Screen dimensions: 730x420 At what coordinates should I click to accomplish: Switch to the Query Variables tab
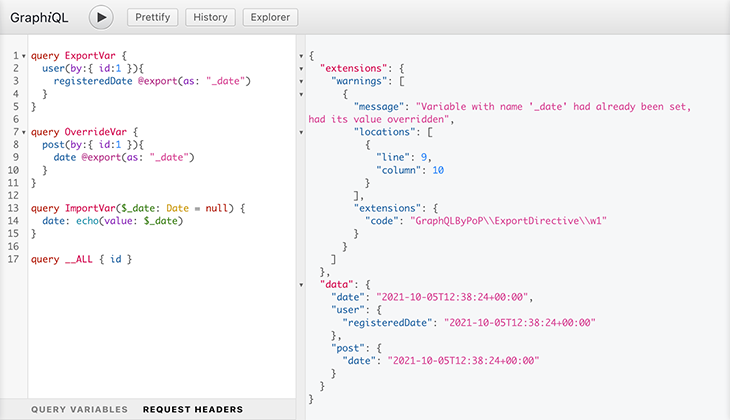79,409
